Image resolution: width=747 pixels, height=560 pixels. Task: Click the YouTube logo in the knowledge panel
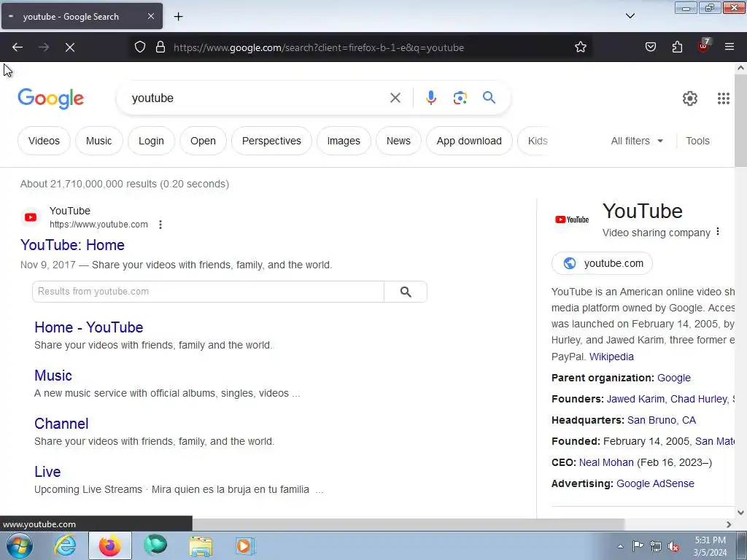[572, 219]
